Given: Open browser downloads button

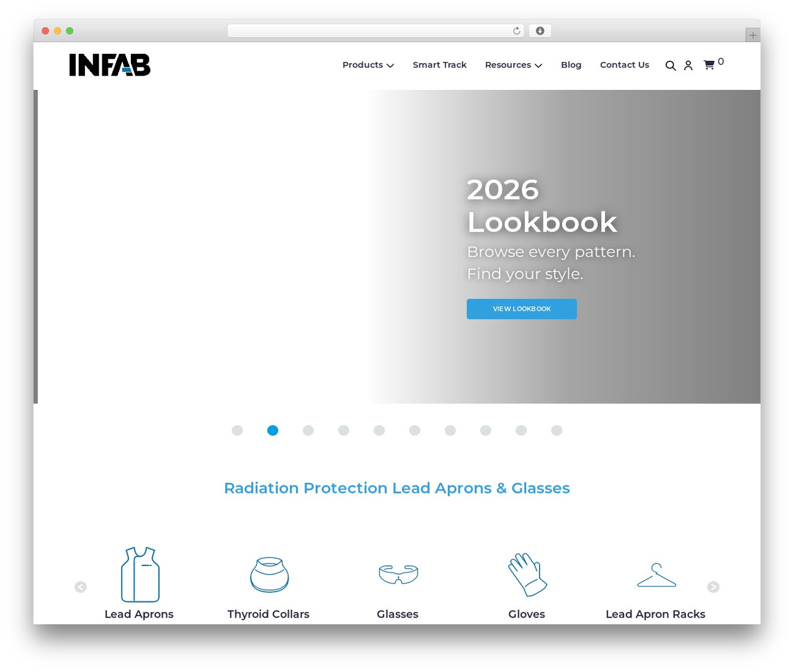Looking at the screenshot, I should coord(540,31).
